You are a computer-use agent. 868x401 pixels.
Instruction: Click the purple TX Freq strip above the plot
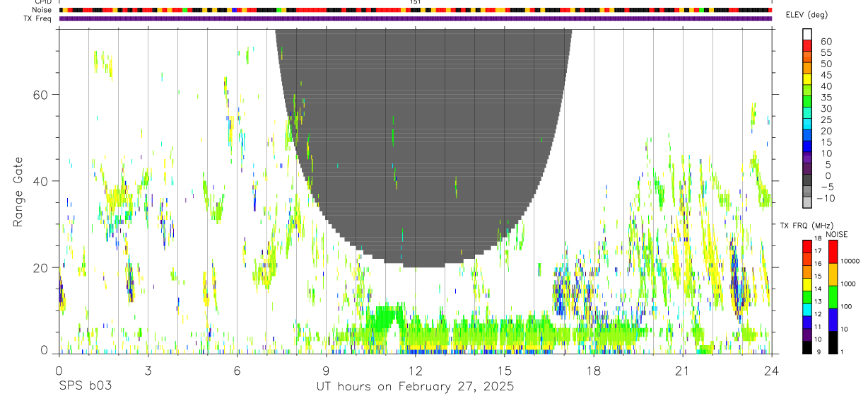tap(415, 18)
